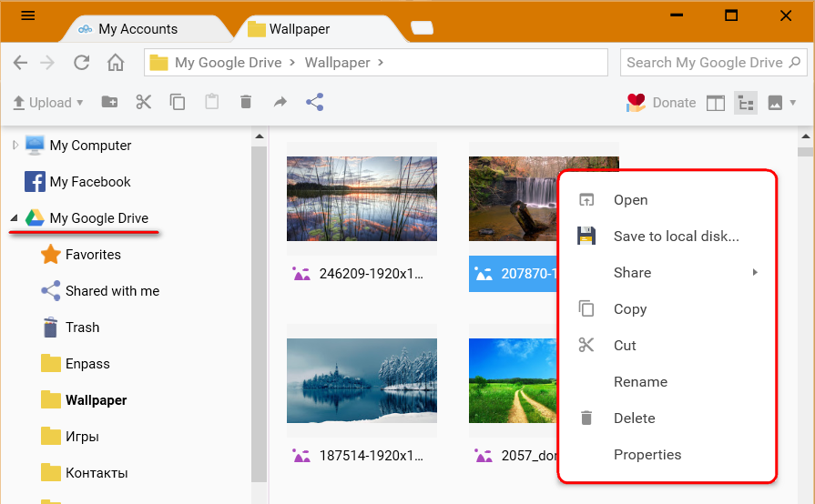Click the search magnifier icon
This screenshot has height=504, width=815.
(x=794, y=63)
